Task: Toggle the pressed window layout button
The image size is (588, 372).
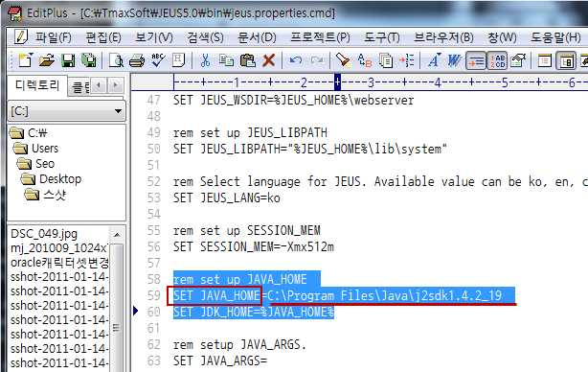Action: click(x=566, y=60)
